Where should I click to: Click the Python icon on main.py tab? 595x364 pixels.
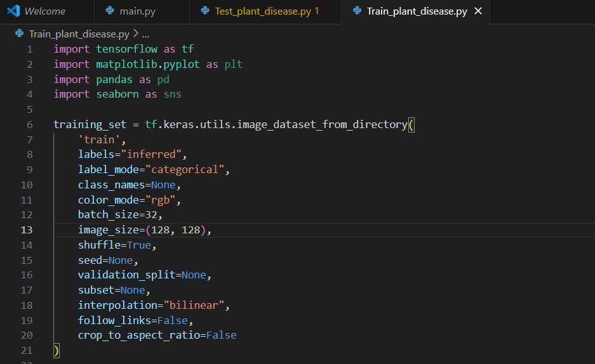(110, 11)
